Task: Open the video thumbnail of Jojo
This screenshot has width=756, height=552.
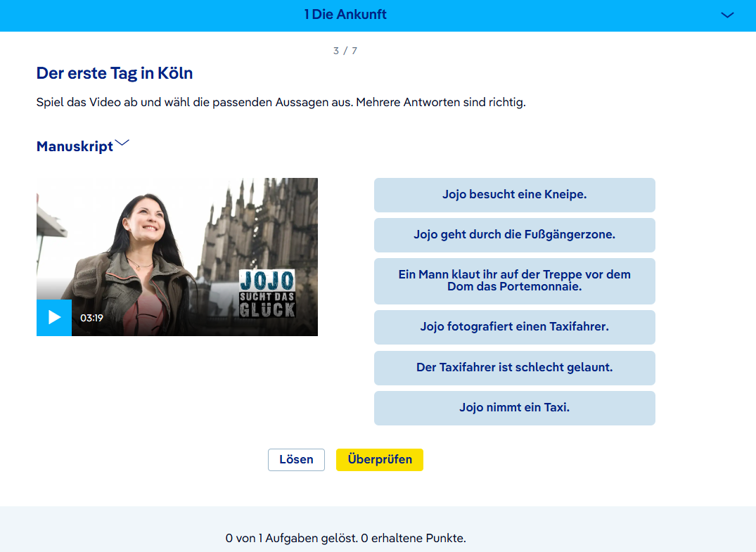Action: coord(177,257)
